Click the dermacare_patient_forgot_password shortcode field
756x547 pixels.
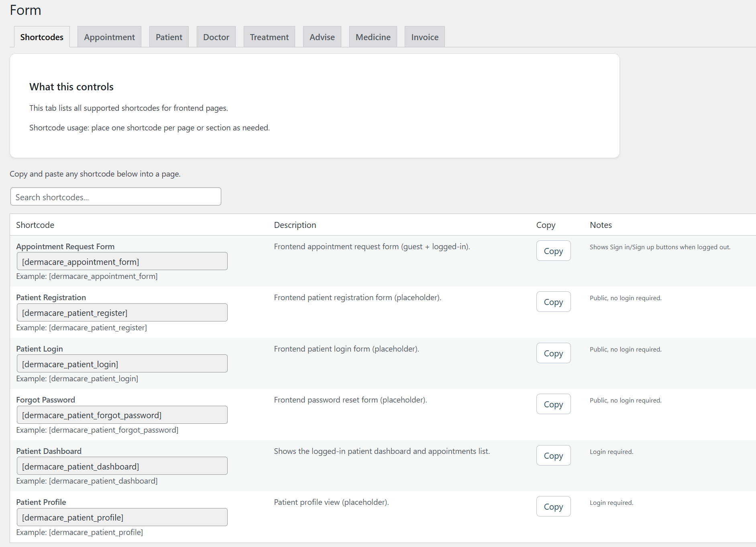[x=122, y=415]
